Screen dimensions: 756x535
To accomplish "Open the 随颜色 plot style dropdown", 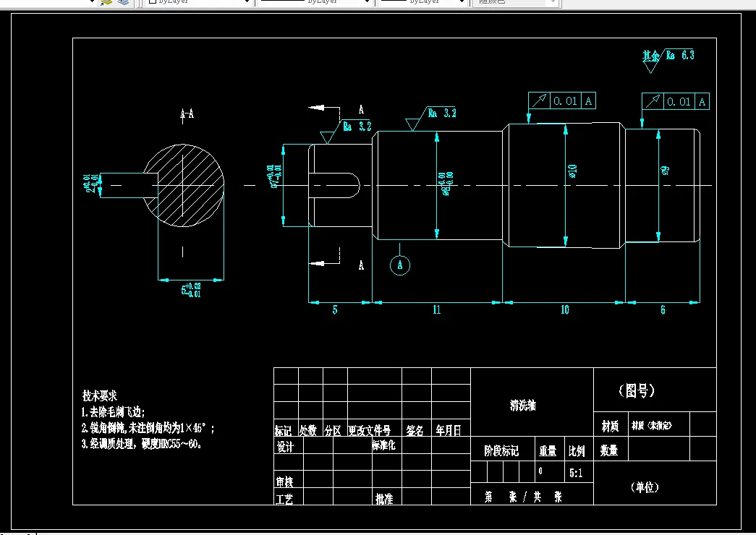I will point(515,2).
